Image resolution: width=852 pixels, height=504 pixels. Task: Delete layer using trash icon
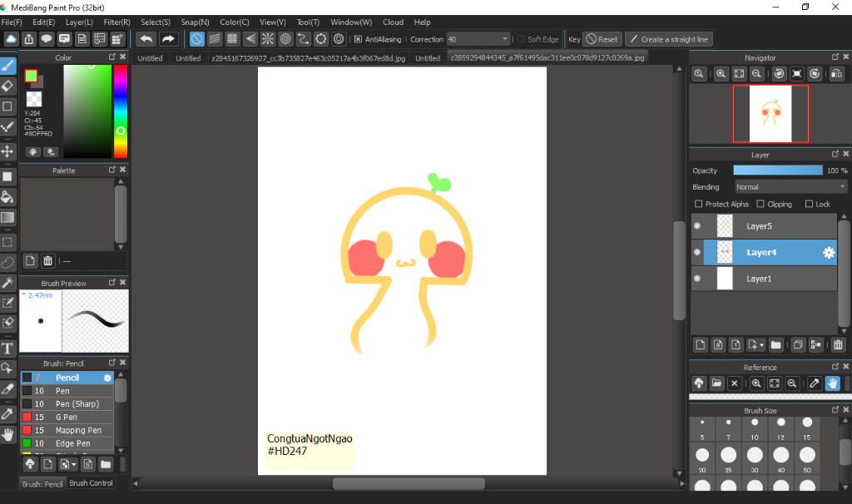(838, 344)
